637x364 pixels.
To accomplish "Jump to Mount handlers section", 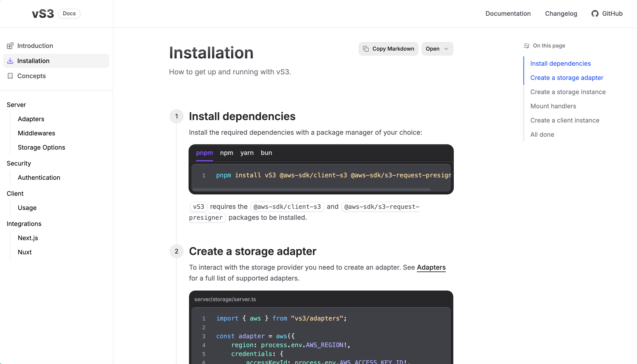I will (x=553, y=106).
